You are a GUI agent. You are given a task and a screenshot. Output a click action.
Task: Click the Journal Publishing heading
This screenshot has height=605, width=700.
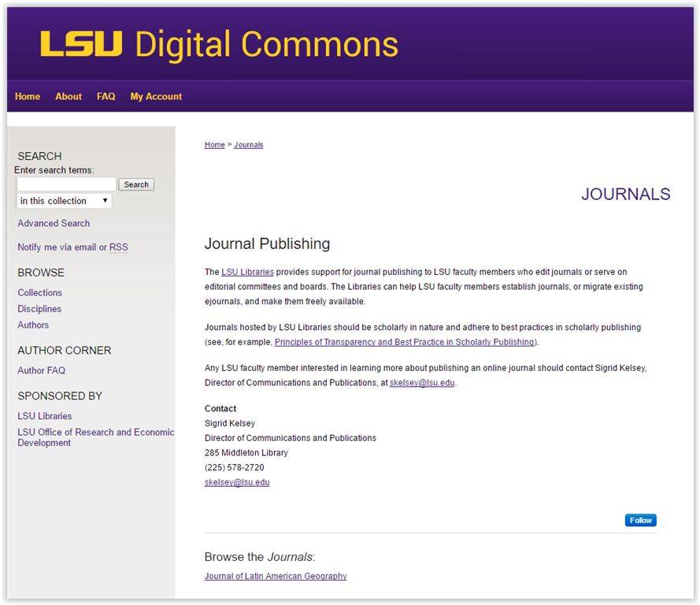tap(267, 243)
